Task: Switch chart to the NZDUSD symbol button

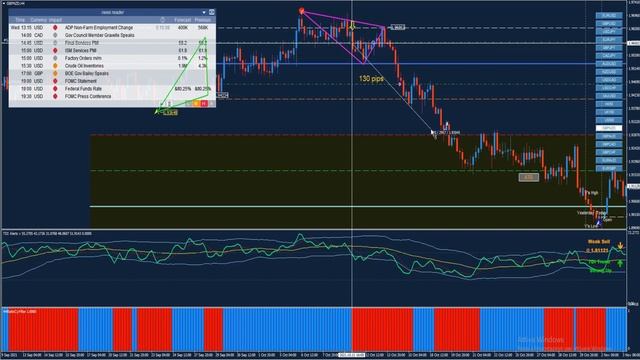Action: coord(609,72)
